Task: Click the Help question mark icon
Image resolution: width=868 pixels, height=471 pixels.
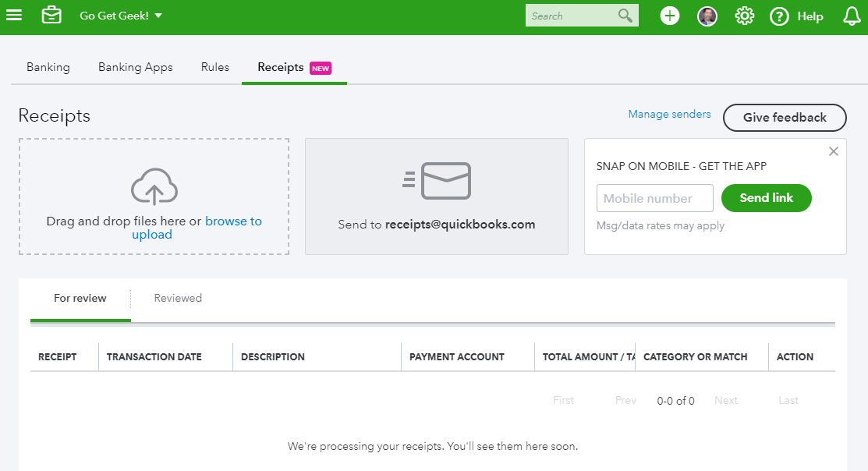Action: click(x=778, y=16)
